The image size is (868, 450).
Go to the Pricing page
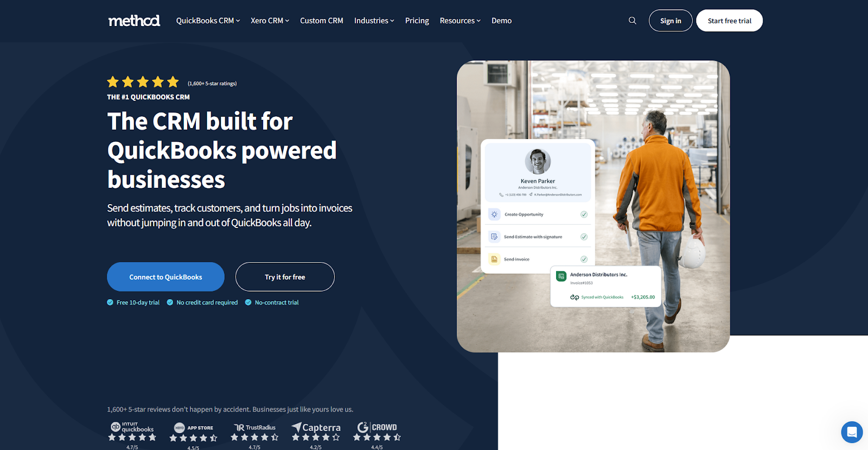coord(417,21)
